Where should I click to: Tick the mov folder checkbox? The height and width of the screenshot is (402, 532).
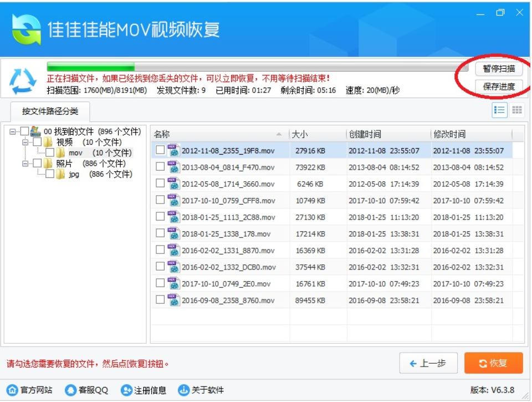(x=50, y=153)
